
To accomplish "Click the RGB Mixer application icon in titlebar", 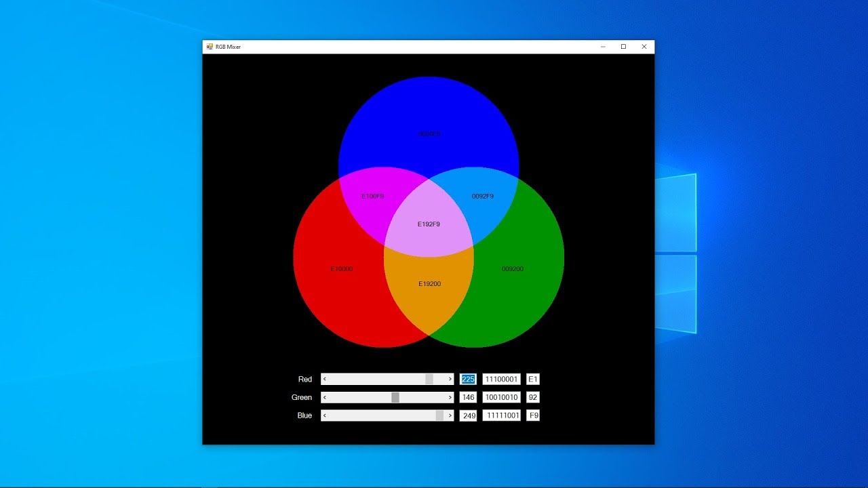I will pyautogui.click(x=209, y=46).
